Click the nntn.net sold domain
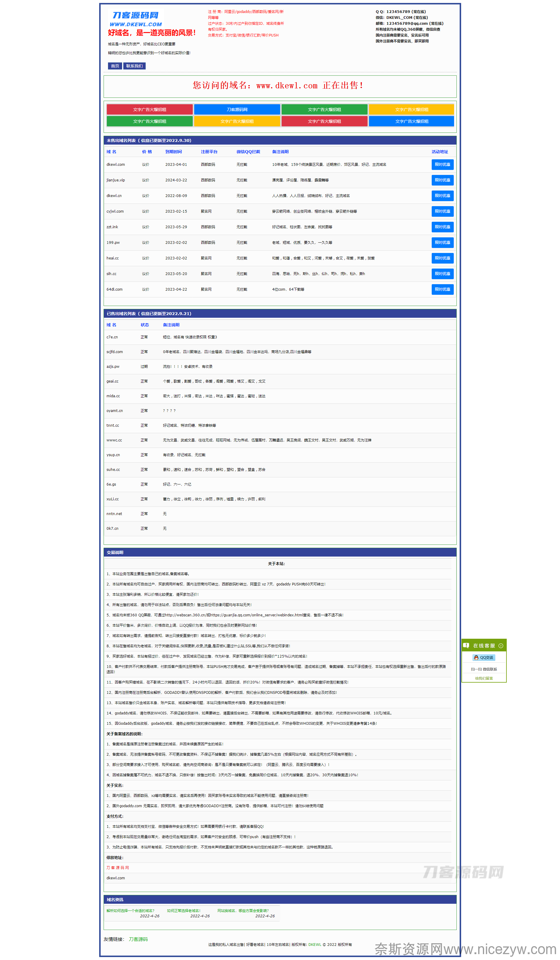The width and height of the screenshot is (560, 960). coord(114,514)
